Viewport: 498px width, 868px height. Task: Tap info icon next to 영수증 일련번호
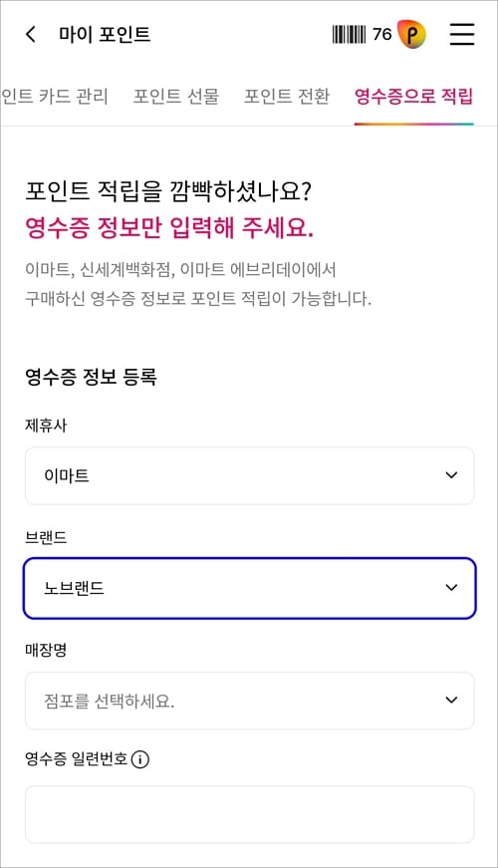click(x=140, y=759)
